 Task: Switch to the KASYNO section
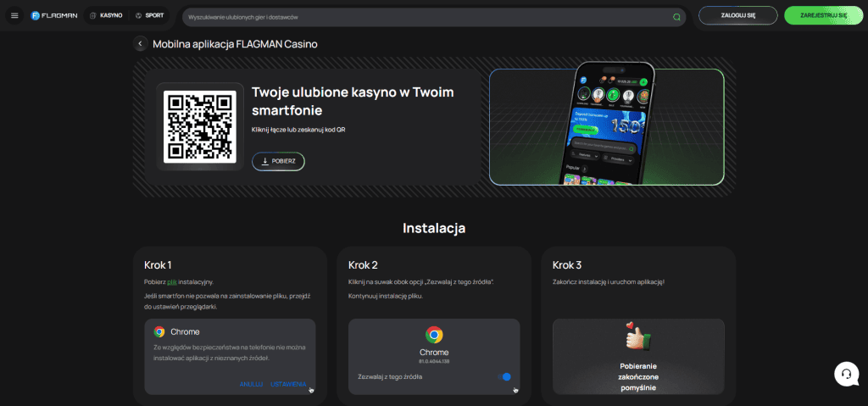point(106,15)
